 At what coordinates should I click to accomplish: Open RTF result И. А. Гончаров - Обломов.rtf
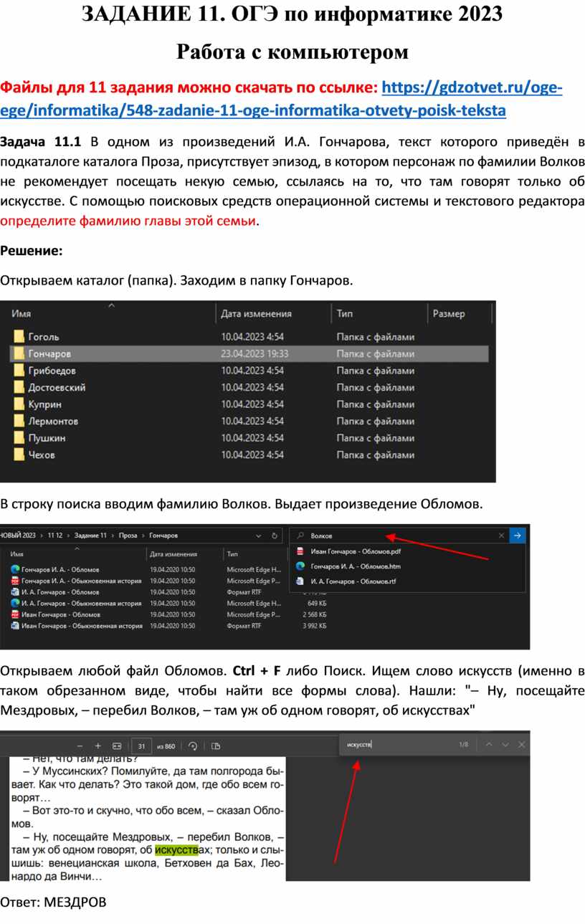[353, 581]
